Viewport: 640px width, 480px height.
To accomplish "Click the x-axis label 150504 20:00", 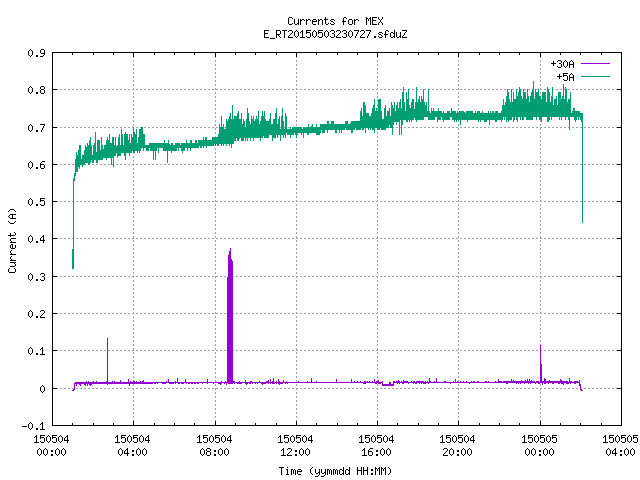I will [458, 446].
